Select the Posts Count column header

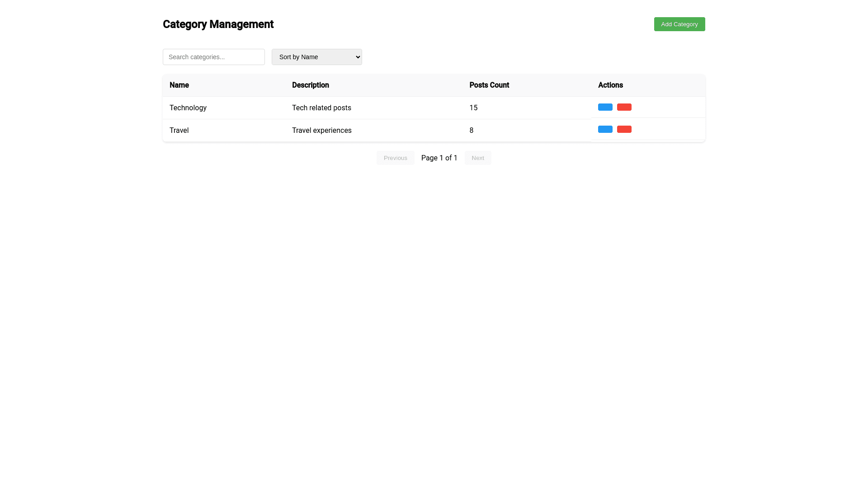coord(489,85)
